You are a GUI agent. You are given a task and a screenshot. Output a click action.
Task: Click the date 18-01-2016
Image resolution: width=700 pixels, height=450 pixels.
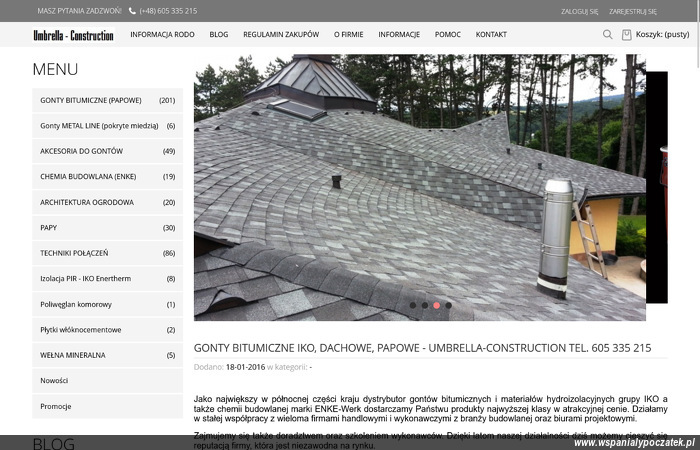pyautogui.click(x=246, y=367)
